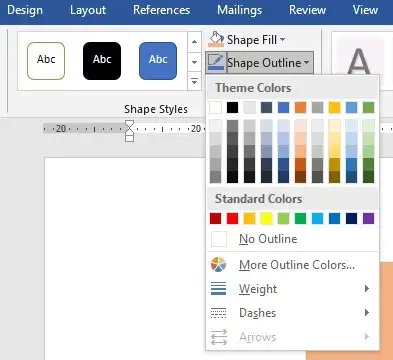The image size is (393, 360).
Task: Pick the light gray theme color swatch
Action: 249,107
